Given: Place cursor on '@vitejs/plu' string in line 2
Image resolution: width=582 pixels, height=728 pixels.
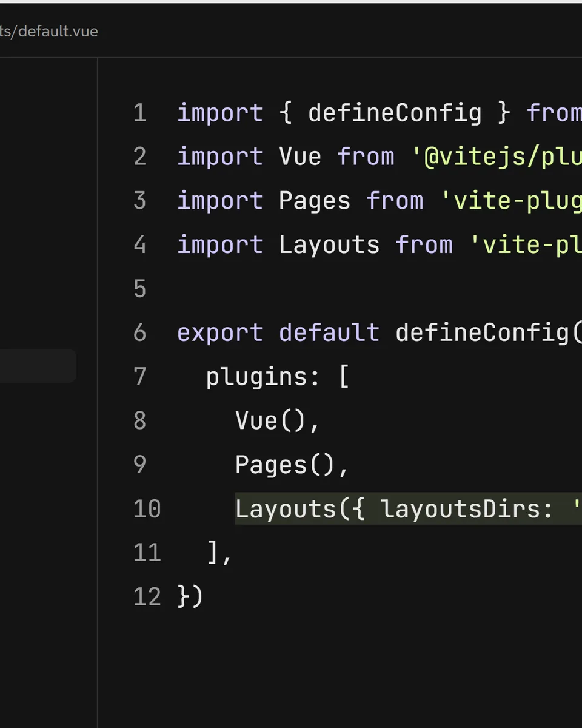Looking at the screenshot, I should point(497,157).
